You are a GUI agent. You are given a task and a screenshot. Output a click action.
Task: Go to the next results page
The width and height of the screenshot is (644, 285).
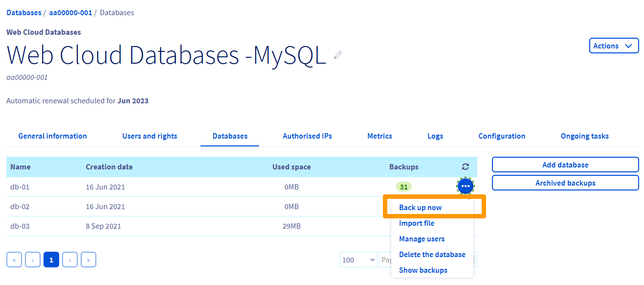click(69, 259)
